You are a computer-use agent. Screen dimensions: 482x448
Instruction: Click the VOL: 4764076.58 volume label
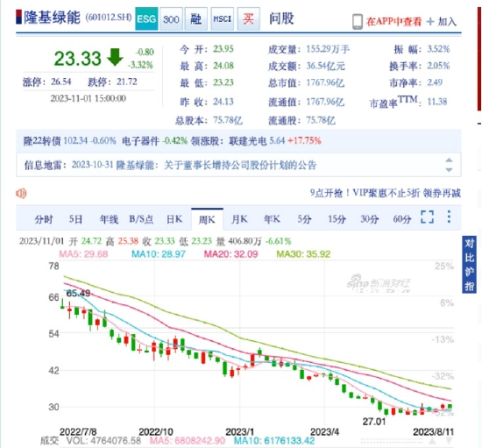coord(103,441)
